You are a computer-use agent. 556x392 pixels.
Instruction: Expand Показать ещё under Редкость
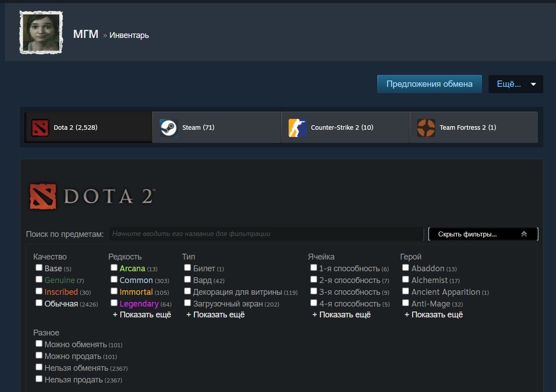[x=142, y=315]
